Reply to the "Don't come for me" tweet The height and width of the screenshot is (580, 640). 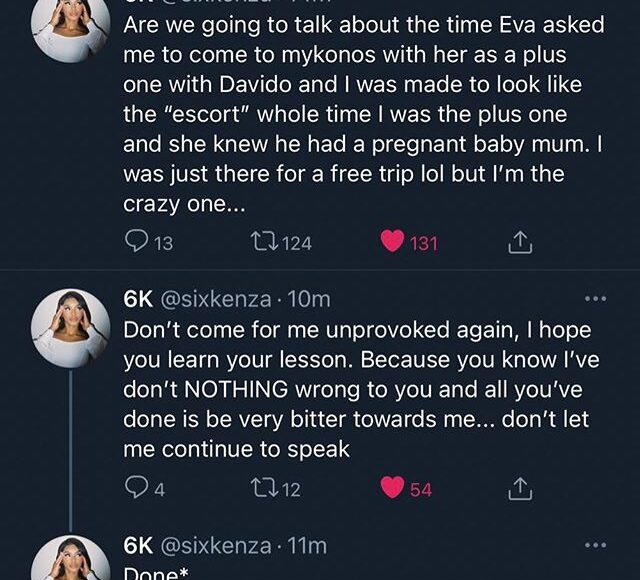(135, 489)
